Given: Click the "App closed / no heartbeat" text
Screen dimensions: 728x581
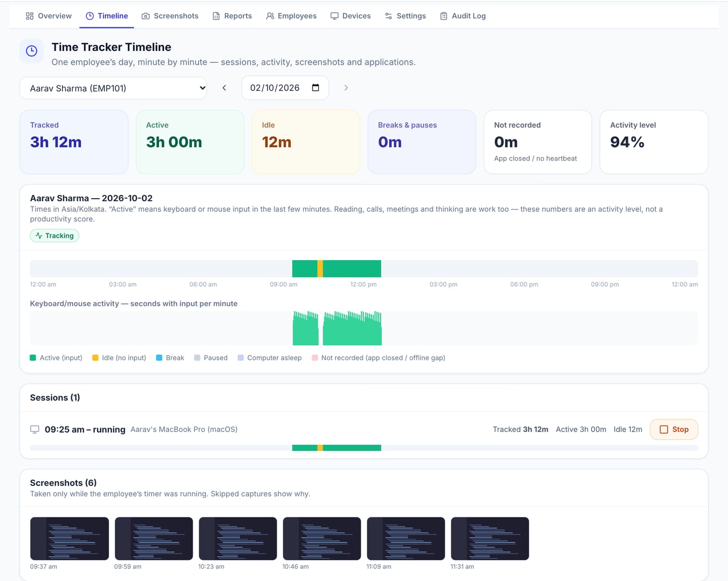Looking at the screenshot, I should [536, 159].
